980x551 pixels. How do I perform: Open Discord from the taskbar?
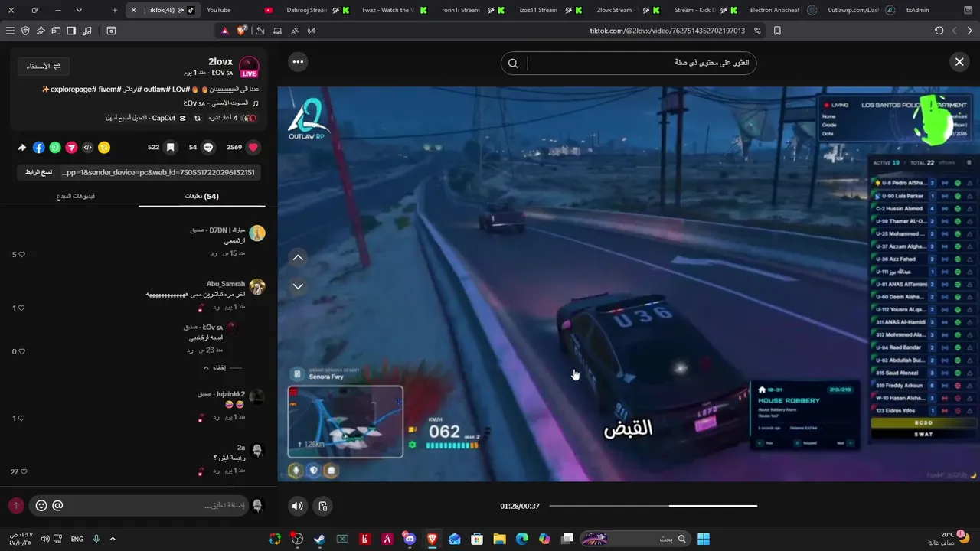tap(410, 539)
